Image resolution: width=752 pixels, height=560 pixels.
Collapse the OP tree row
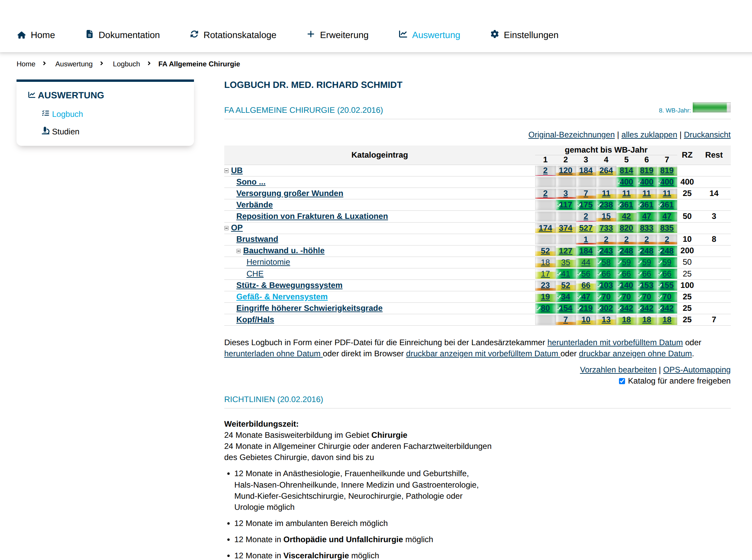click(227, 228)
